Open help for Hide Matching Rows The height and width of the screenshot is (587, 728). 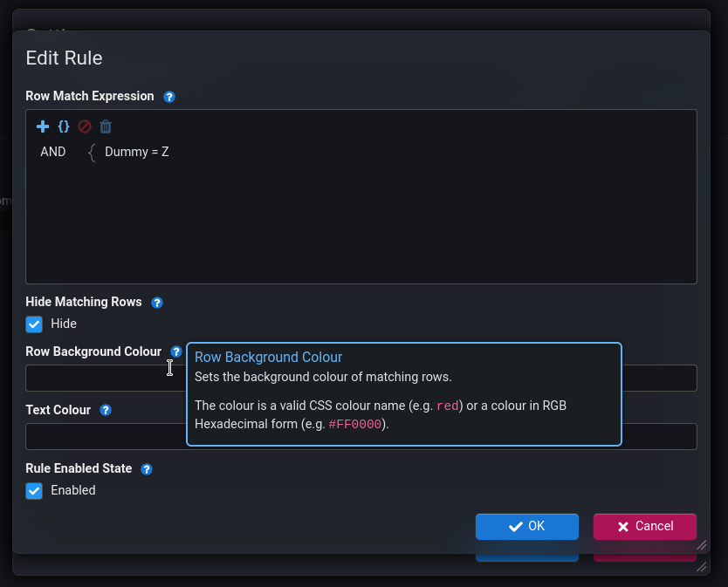click(x=157, y=303)
